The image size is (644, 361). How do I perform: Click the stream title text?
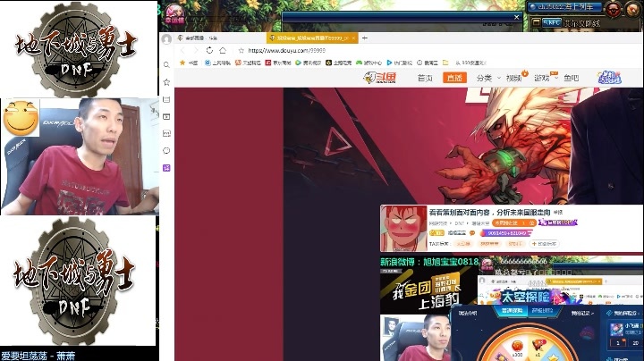pos(489,213)
